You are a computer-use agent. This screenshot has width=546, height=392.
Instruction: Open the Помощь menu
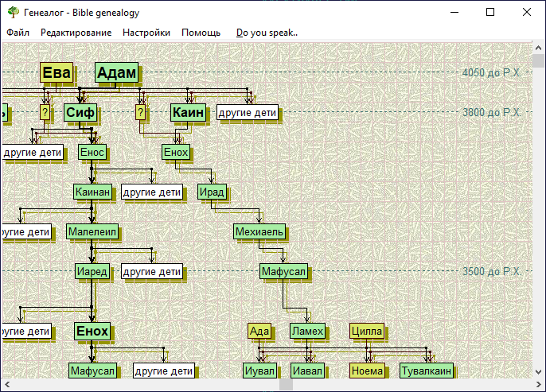[201, 33]
